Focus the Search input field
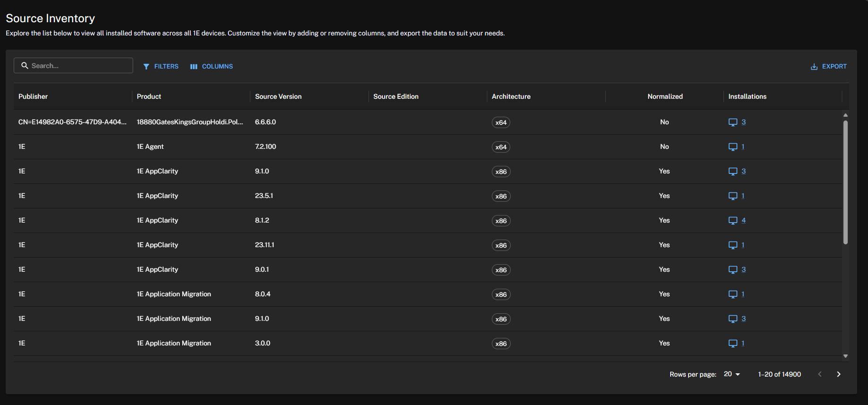Screen dimensions: 868x405 pyautogui.click(x=73, y=66)
